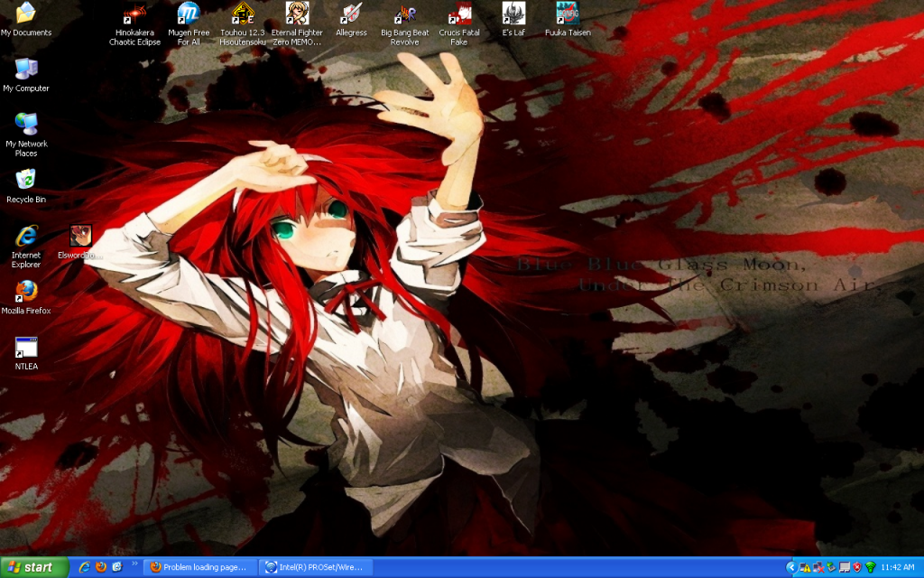The image size is (924, 578).
Task: Click the touchpad tray icon
Action: (x=845, y=567)
